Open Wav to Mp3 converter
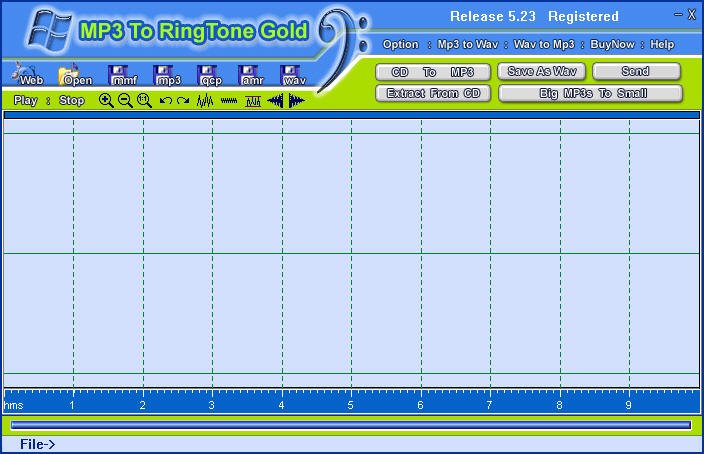Image resolution: width=704 pixels, height=454 pixels. pyautogui.click(x=544, y=44)
